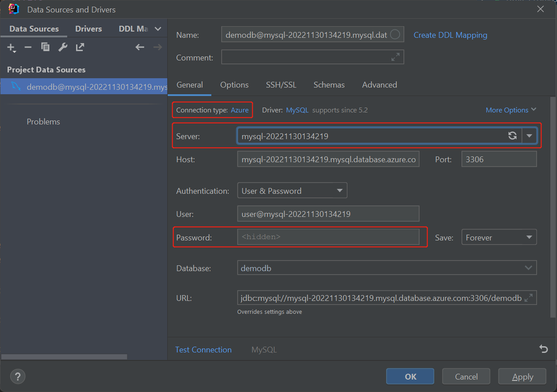Click 'Overrides settings above' hint text
The image size is (557, 392).
tap(270, 312)
